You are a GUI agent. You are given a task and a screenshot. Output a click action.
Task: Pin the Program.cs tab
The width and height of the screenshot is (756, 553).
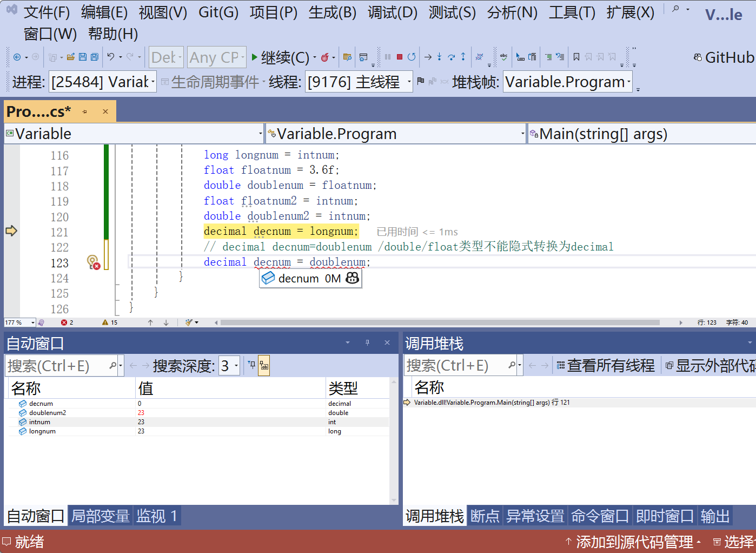pos(85,111)
